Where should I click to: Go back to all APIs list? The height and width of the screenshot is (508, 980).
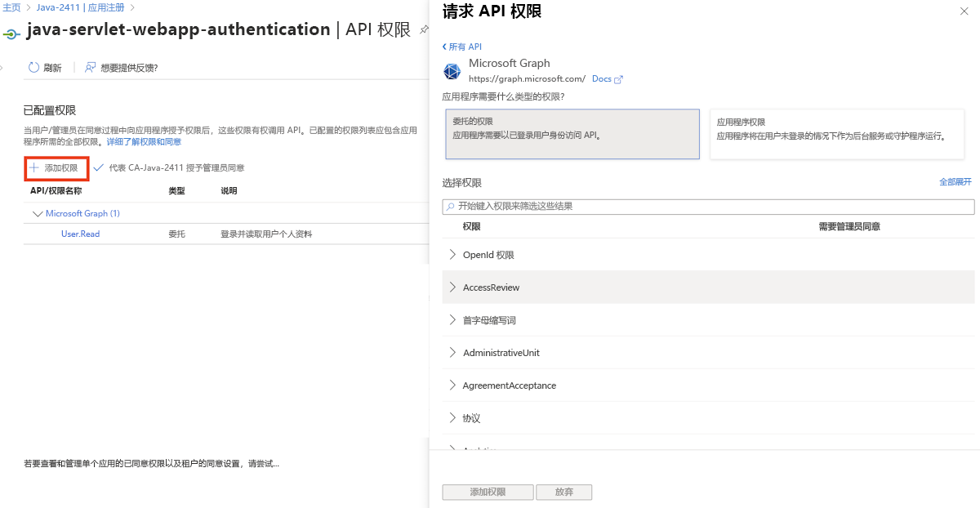coord(462,47)
